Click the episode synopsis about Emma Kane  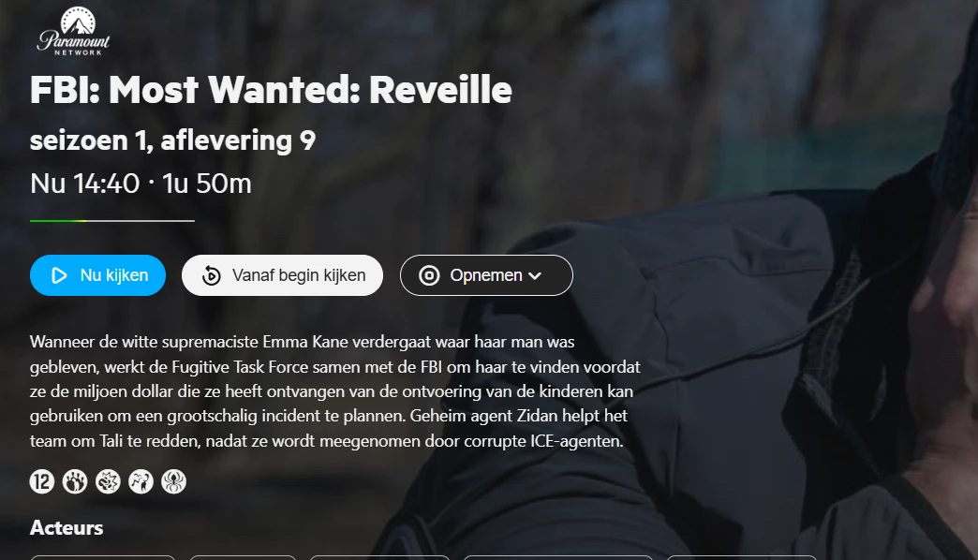point(335,391)
